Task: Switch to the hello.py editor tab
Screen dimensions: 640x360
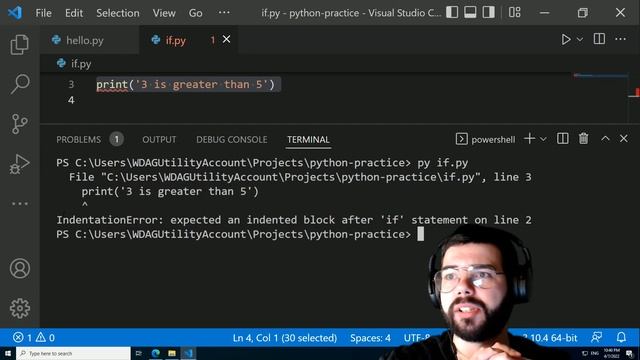Action: pyautogui.click(x=84, y=40)
